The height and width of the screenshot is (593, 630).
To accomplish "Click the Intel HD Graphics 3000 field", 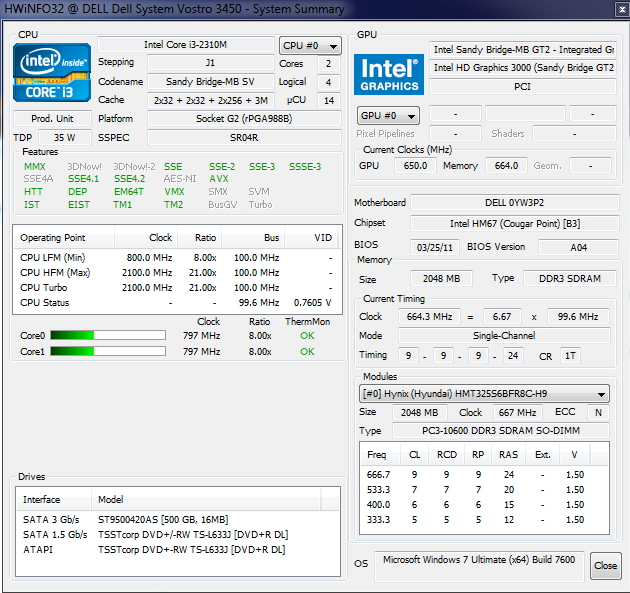I will coord(523,67).
